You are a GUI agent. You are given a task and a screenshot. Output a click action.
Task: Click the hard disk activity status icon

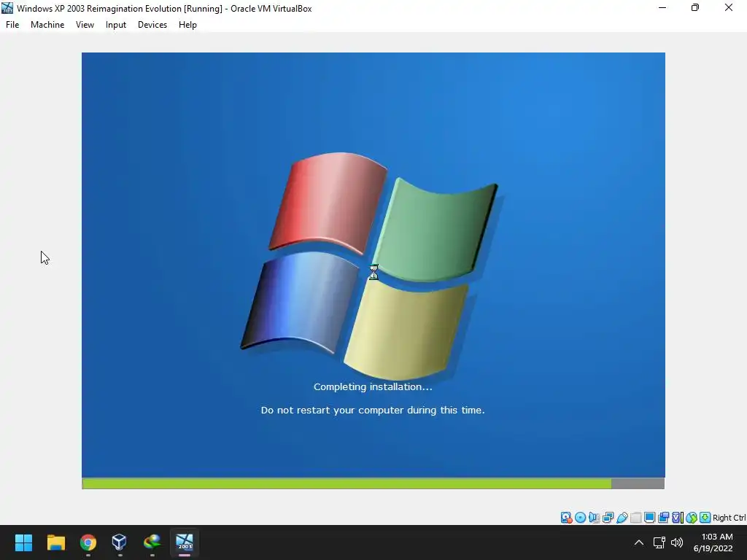pos(566,518)
